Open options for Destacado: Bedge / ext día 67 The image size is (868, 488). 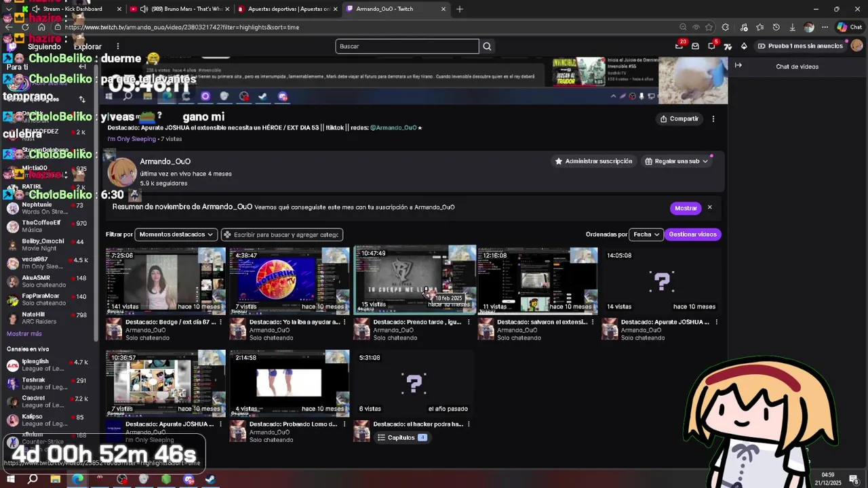point(220,322)
